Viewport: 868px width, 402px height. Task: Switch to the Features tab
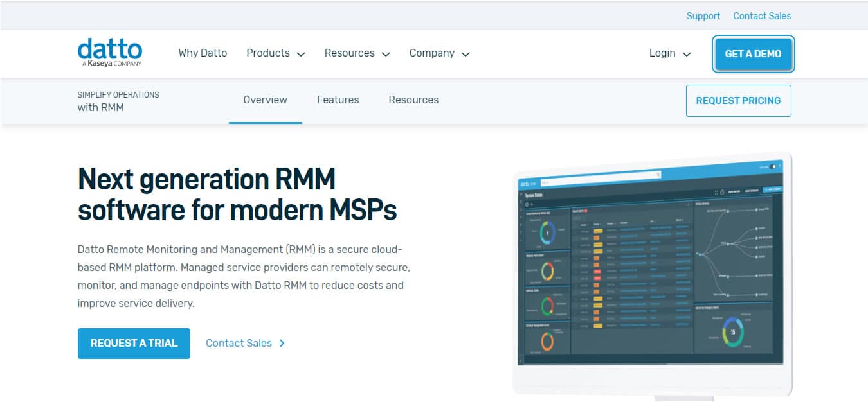(x=338, y=100)
